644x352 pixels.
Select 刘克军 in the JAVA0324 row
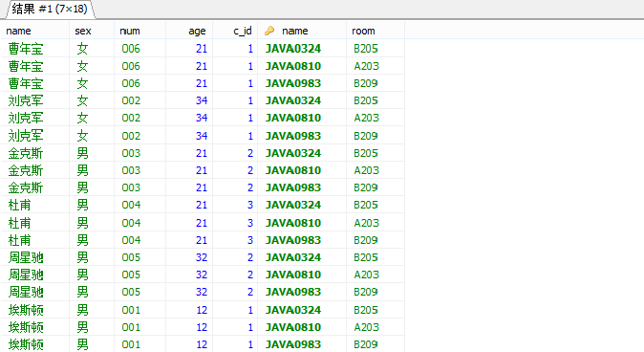(26, 100)
